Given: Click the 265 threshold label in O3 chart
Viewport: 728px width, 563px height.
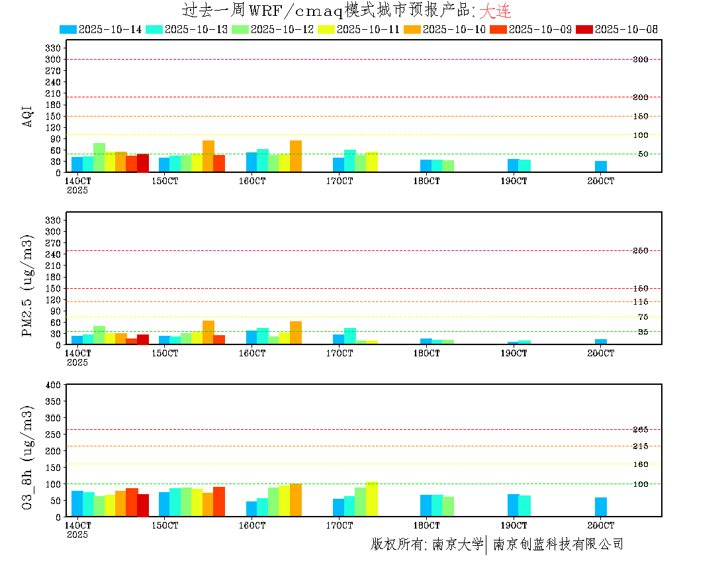Looking at the screenshot, I should 640,430.
